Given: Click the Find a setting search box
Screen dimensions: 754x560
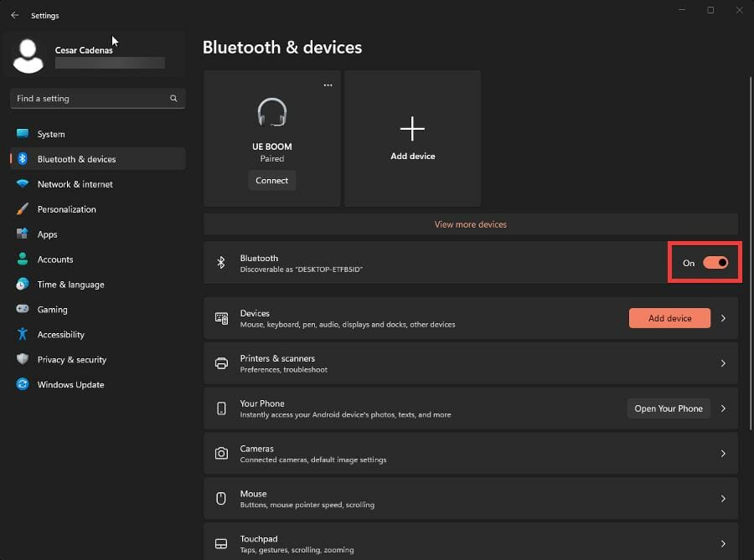Looking at the screenshot, I should [98, 99].
